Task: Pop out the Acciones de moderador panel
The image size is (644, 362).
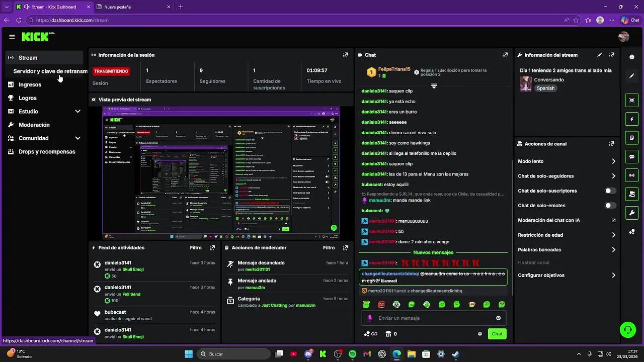Action: 345,248
